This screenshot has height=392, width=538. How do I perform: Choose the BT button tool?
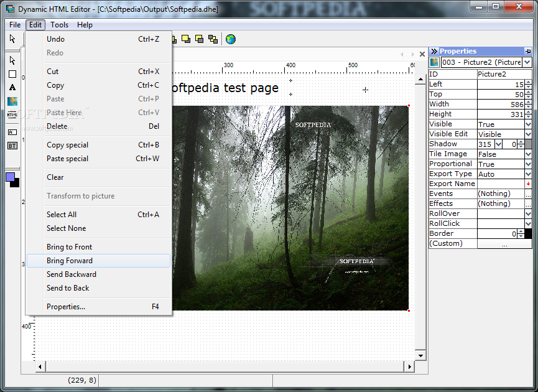coord(12,146)
